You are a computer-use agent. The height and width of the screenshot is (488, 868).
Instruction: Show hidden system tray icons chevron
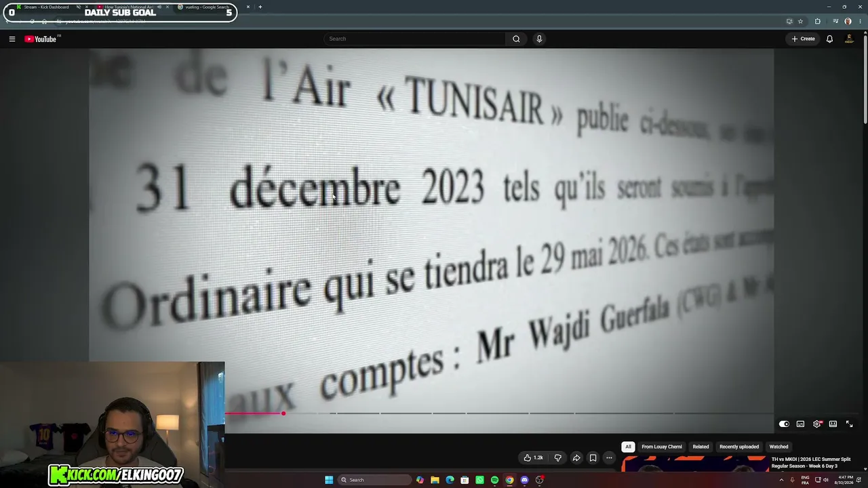click(x=781, y=480)
